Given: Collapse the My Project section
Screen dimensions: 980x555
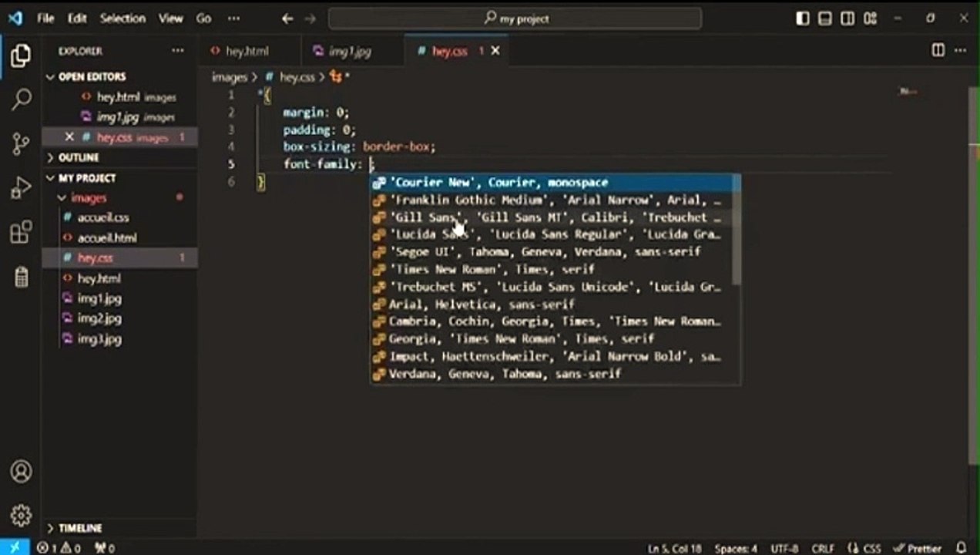Looking at the screenshot, I should (86, 177).
